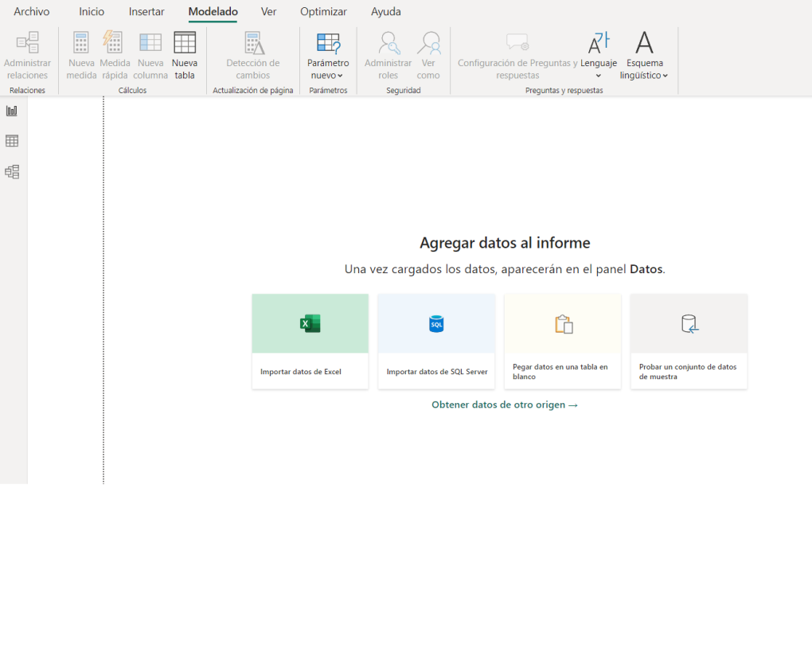Switch to the Insertar tab
Screen dimensions: 812x653
point(146,11)
